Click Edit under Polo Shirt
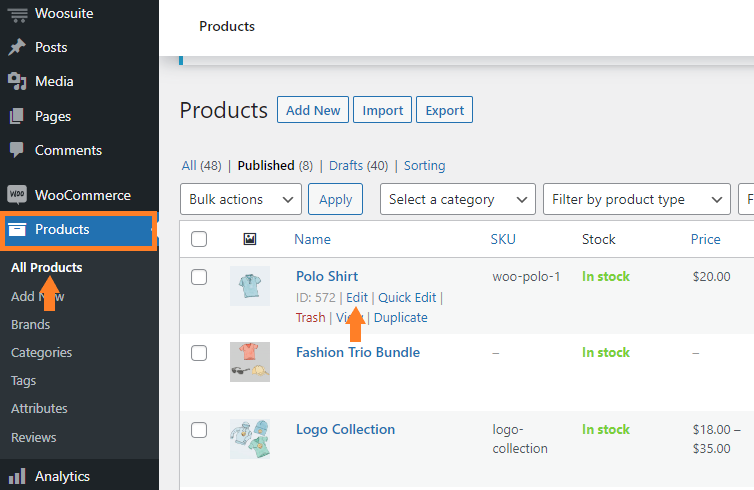Viewport: 754px width, 490px height. point(357,298)
